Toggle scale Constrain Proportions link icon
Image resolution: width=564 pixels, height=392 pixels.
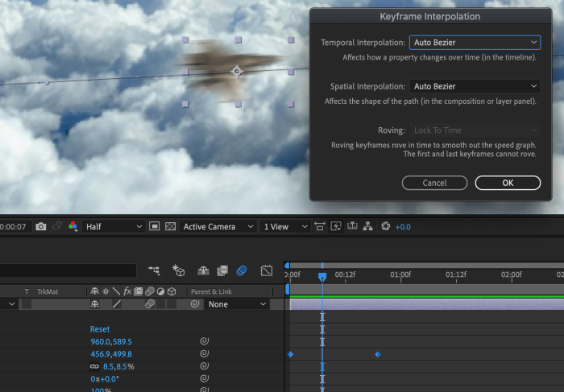pyautogui.click(x=94, y=366)
